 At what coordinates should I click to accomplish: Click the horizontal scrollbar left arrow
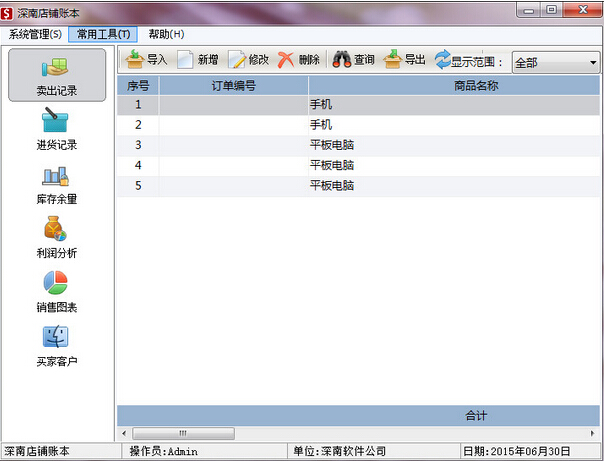[x=124, y=433]
